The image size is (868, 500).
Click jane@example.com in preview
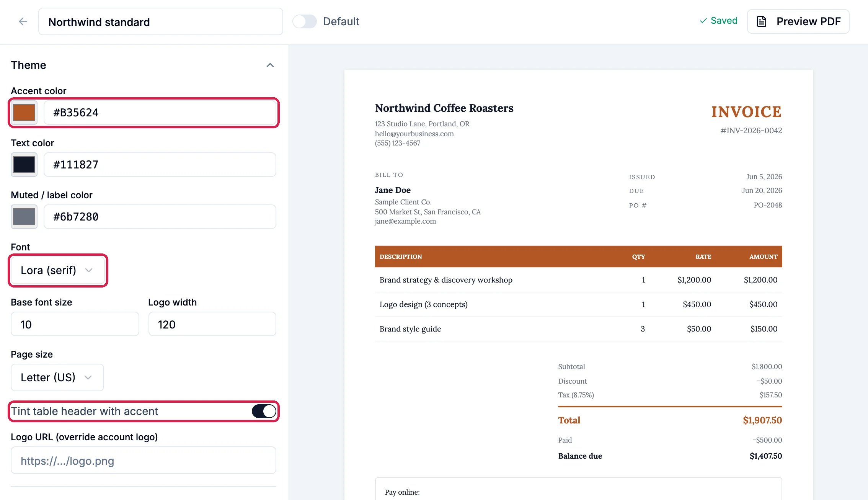click(405, 221)
